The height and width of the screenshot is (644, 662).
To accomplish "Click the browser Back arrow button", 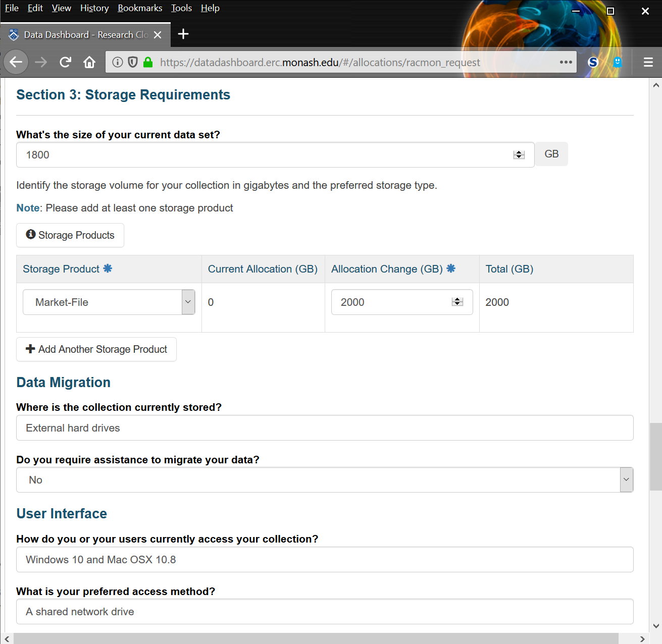I will click(16, 62).
